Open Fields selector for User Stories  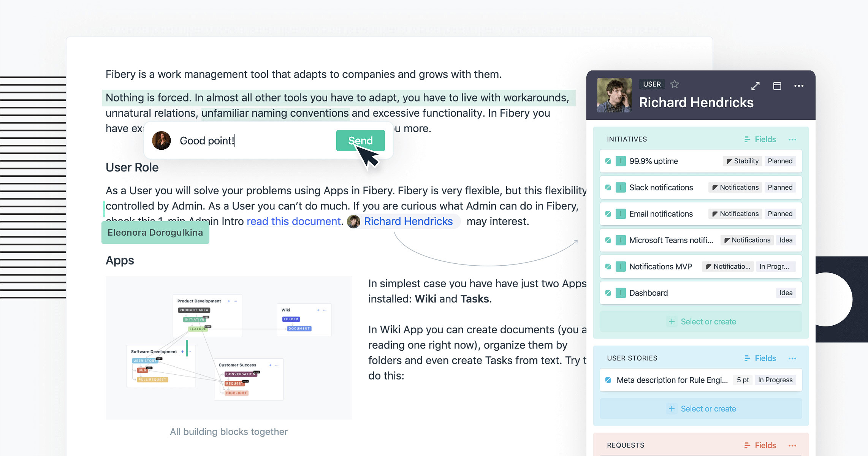point(760,358)
